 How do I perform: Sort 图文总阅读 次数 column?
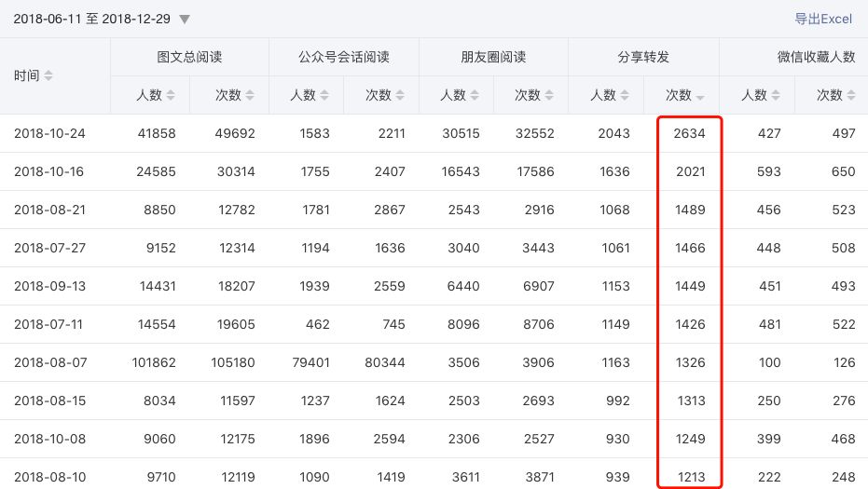[250, 95]
